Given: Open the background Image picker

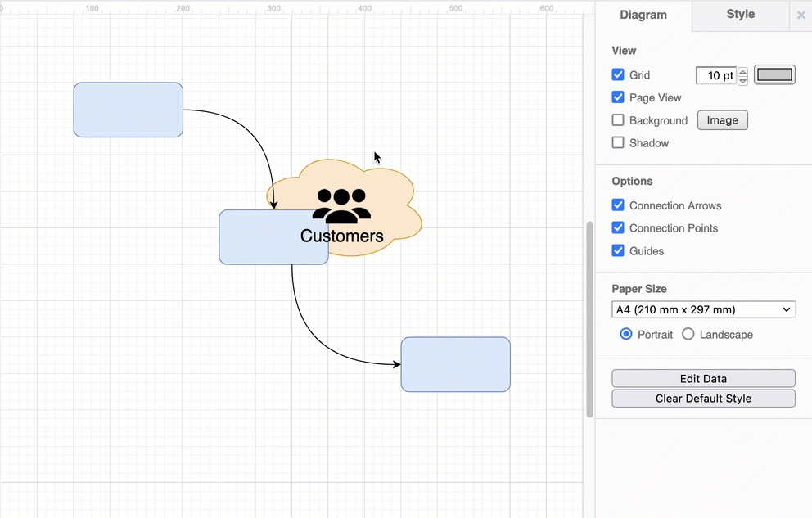Looking at the screenshot, I should [722, 119].
